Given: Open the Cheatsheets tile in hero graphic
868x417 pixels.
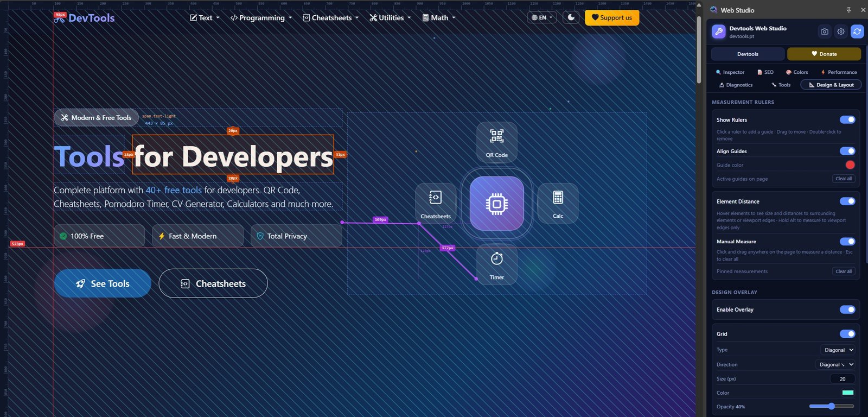Looking at the screenshot, I should point(436,203).
